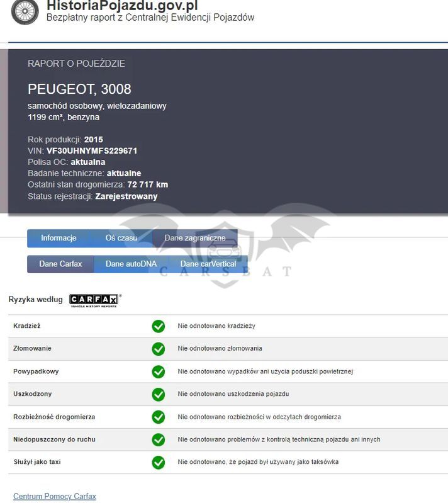Click the odometer value 72 717 km
Screen dimensions: 448x503
147,185
